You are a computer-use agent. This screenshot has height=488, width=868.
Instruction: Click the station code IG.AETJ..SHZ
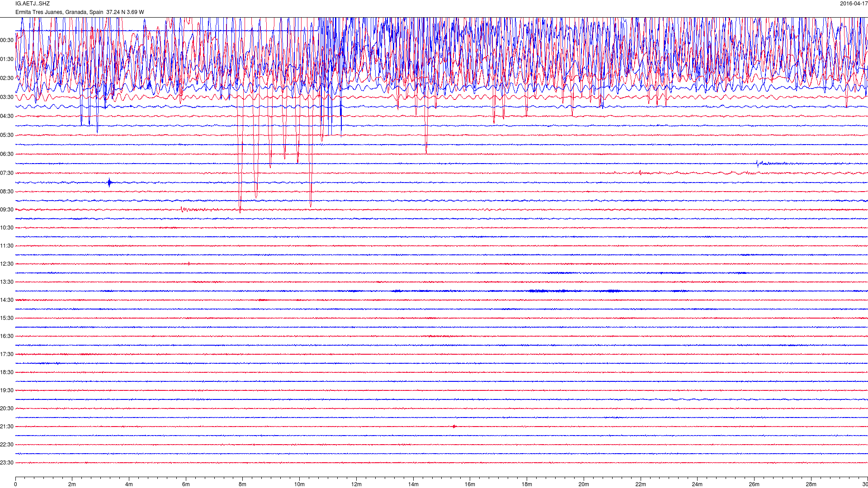click(x=33, y=4)
